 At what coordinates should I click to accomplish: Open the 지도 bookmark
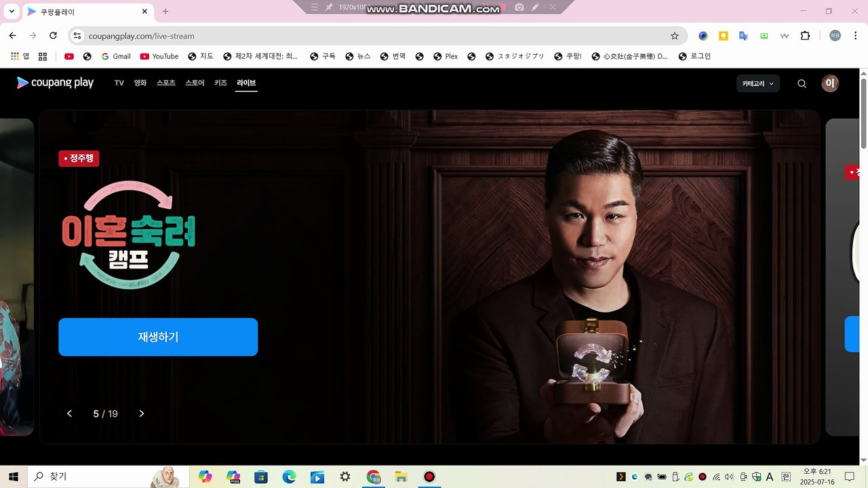click(x=201, y=56)
